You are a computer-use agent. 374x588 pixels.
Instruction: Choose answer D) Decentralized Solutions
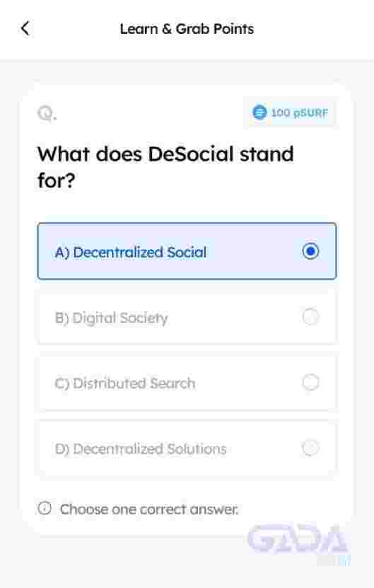click(x=141, y=449)
